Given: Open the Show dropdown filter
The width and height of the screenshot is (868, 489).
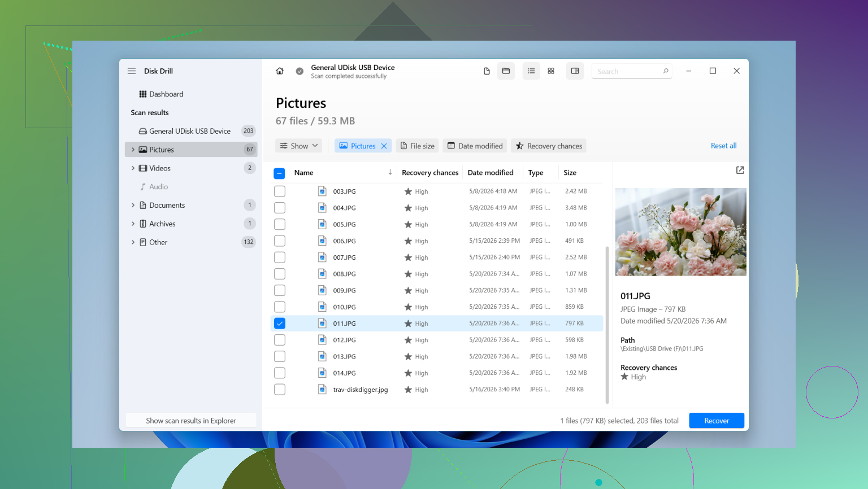Looking at the screenshot, I should (x=299, y=146).
